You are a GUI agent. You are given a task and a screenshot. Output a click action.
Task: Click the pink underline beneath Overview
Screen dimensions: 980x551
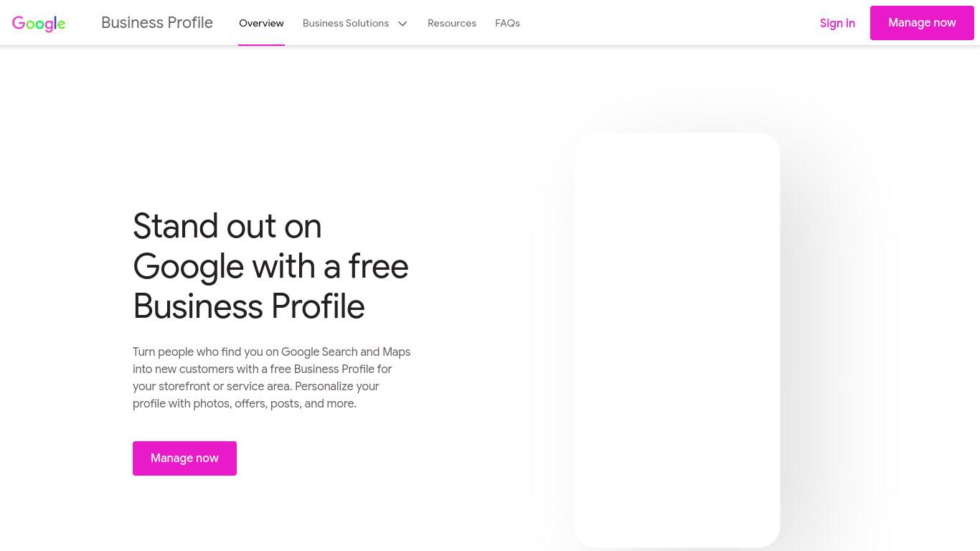coord(261,44)
